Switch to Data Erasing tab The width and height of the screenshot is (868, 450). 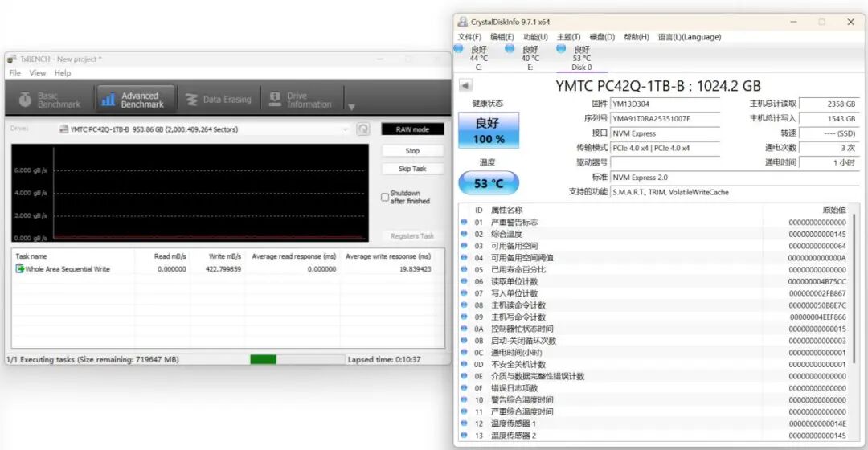219,100
